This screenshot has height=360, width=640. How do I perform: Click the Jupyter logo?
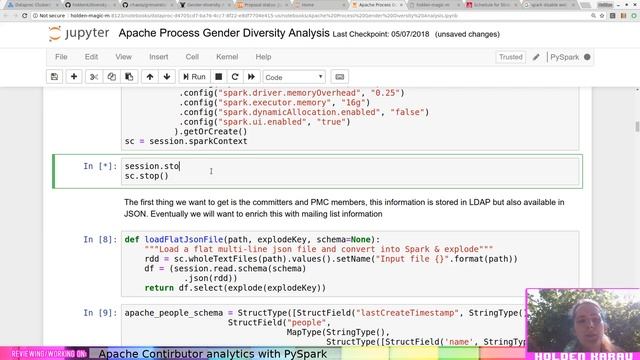79,33
